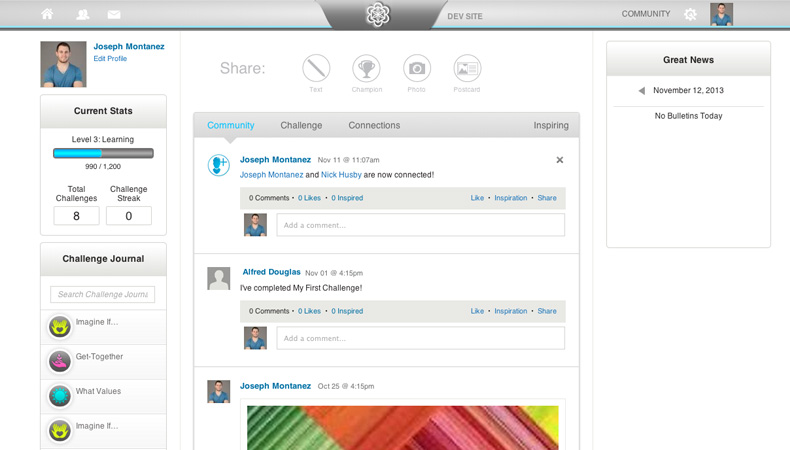View 0 Inspired on Alfred Douglas post
Viewport: 790px width, 450px height.
click(347, 311)
